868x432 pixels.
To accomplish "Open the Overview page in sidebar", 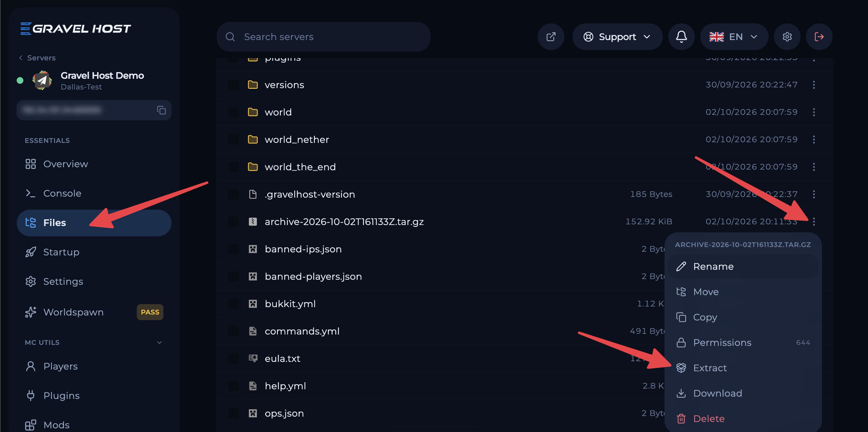I will 94,164.
